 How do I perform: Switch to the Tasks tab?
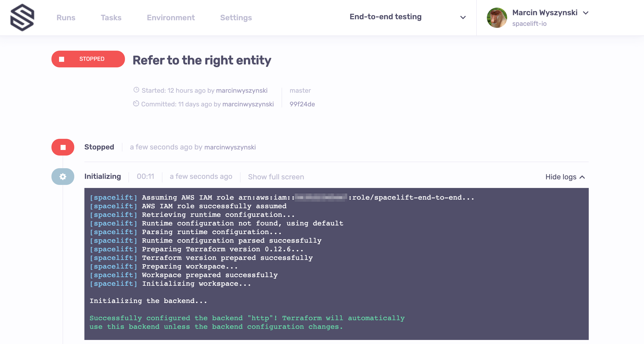pos(111,17)
